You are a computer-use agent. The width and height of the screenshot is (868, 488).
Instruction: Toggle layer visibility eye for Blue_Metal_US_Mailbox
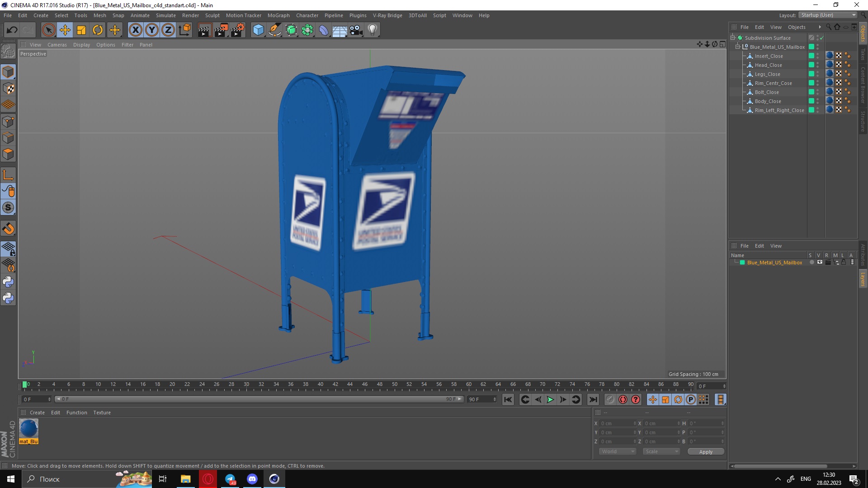point(820,263)
